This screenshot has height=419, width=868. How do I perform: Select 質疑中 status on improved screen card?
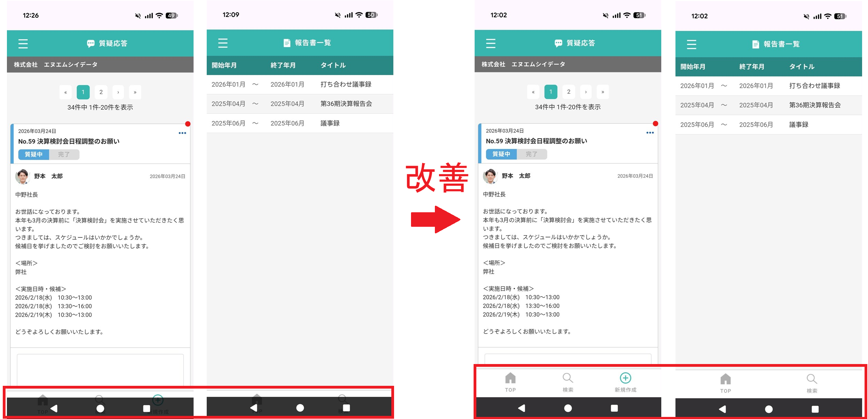click(501, 154)
